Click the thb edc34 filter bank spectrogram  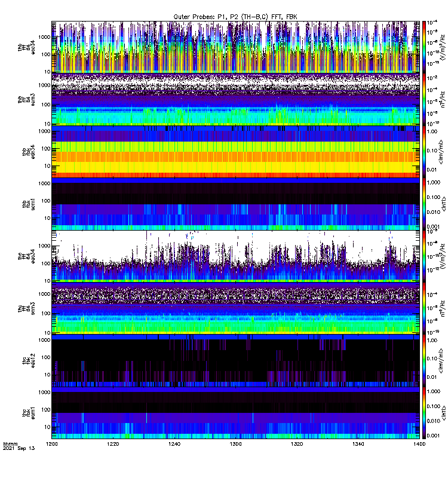point(235,152)
